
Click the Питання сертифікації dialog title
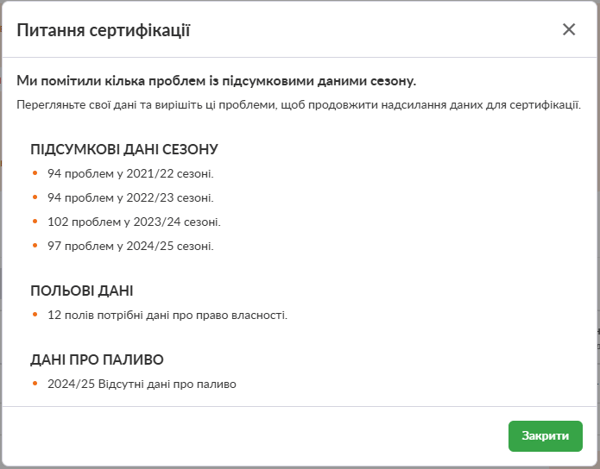104,30
